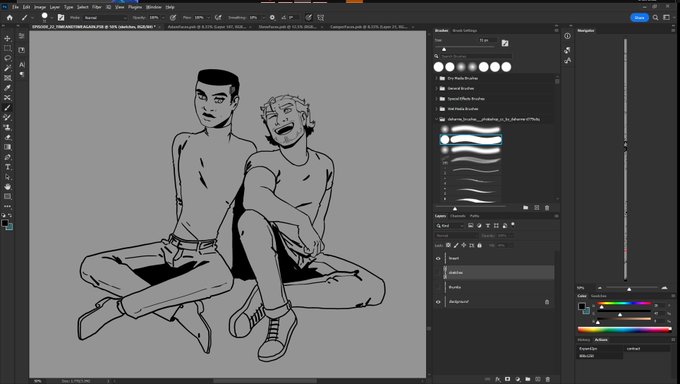This screenshot has height=384, width=680.
Task: Select the Lasso tool
Action: (7, 58)
